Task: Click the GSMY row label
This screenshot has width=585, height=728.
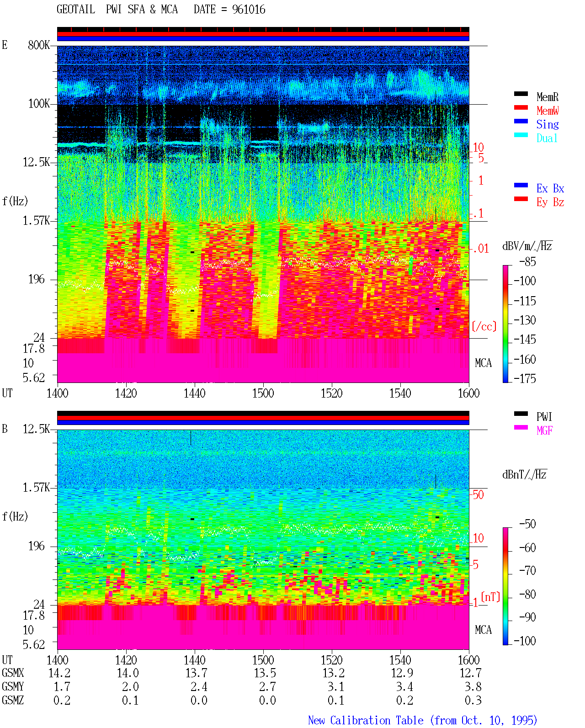Action: pyautogui.click(x=13, y=687)
